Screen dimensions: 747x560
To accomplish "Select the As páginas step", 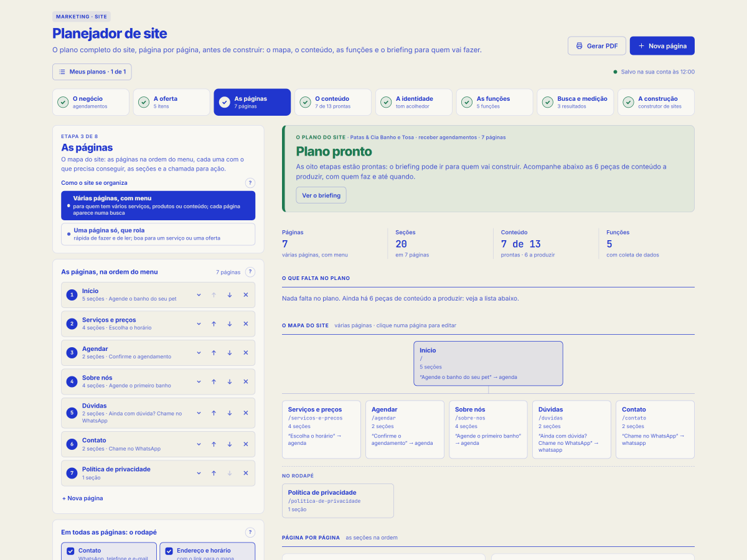I will click(x=252, y=102).
